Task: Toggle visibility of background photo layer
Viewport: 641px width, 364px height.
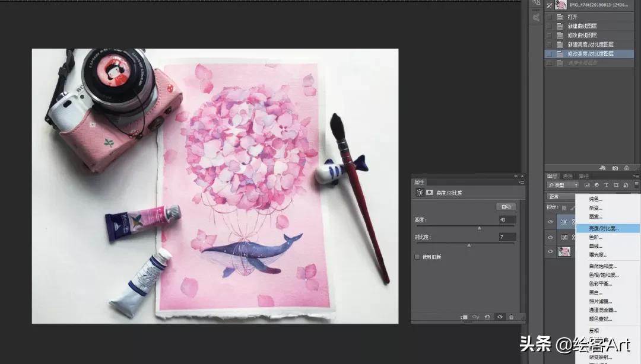Action: 550,251
